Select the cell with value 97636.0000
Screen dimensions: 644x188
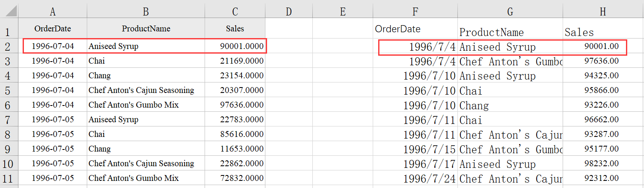point(235,105)
